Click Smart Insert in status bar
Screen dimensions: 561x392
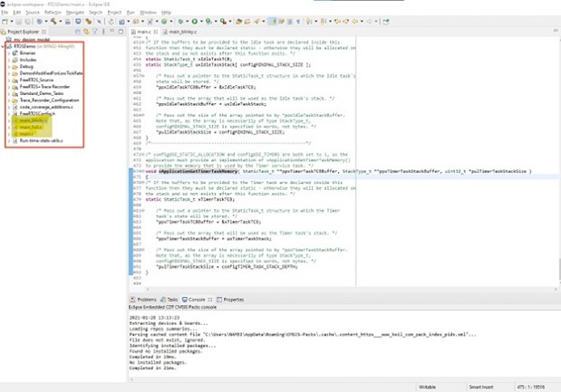pyautogui.click(x=481, y=387)
